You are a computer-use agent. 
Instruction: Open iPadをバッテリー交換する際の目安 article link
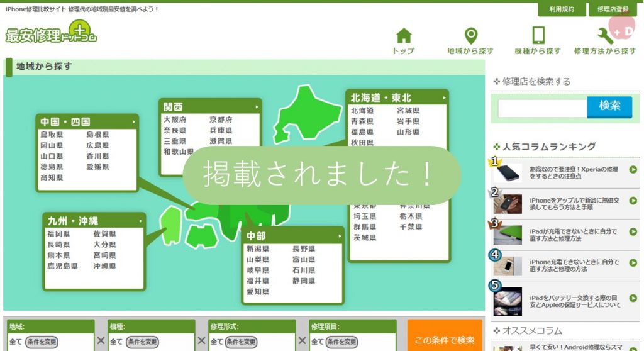(x=575, y=301)
